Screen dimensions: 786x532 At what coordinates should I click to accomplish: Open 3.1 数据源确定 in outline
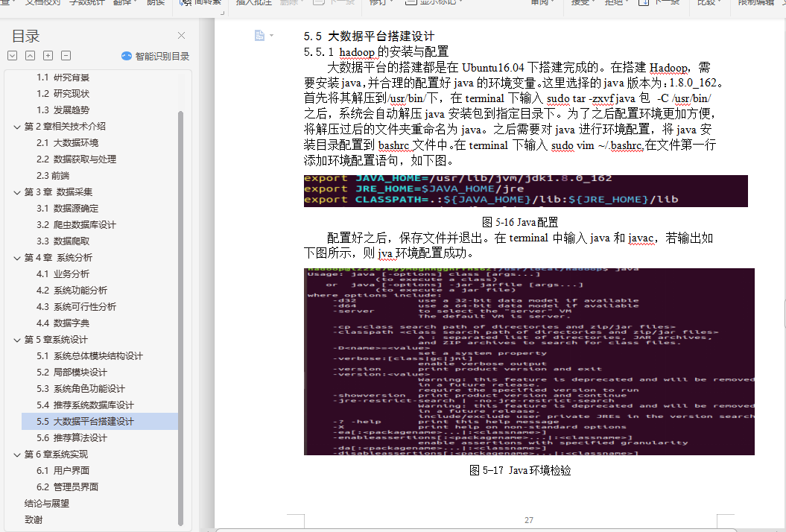tap(67, 209)
